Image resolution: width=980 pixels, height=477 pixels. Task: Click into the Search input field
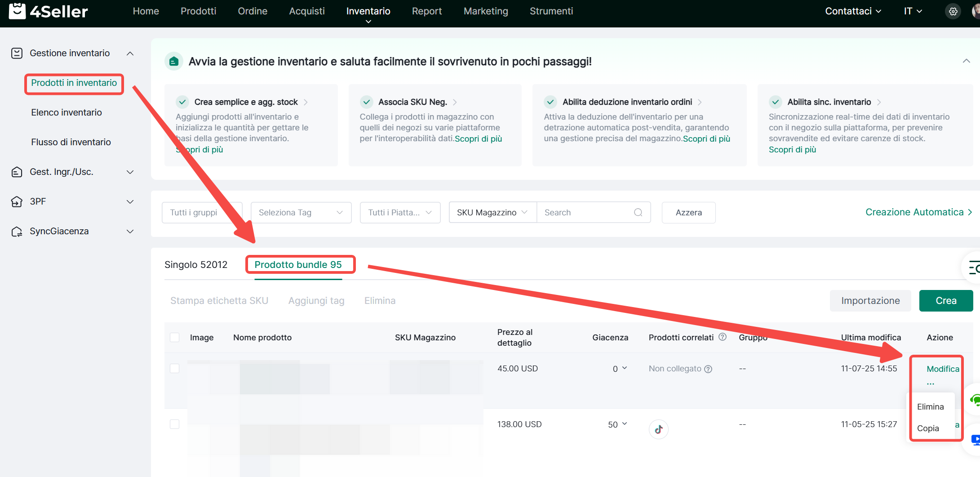pos(586,213)
